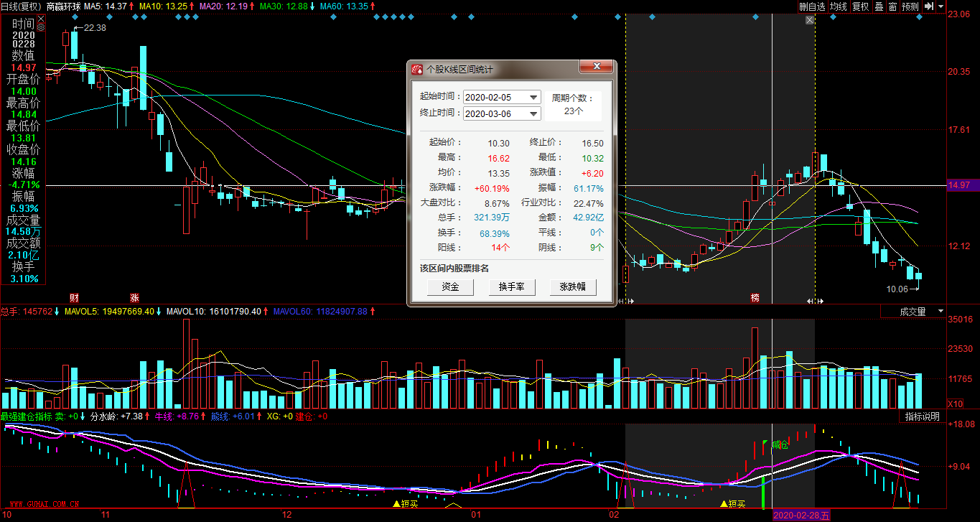
Task: Click the 指标说明 button
Action: click(922, 416)
